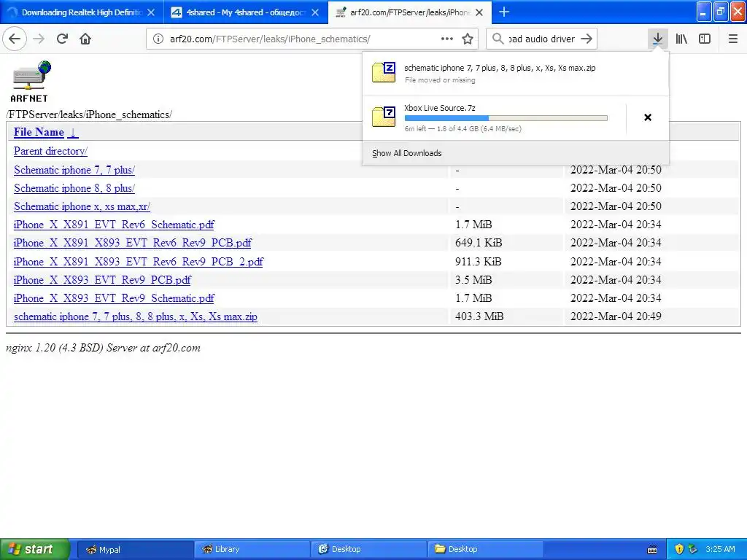Viewport: 747px width, 560px height.
Task: Open Schematic iphone 7, 7 plus folder
Action: click(74, 170)
